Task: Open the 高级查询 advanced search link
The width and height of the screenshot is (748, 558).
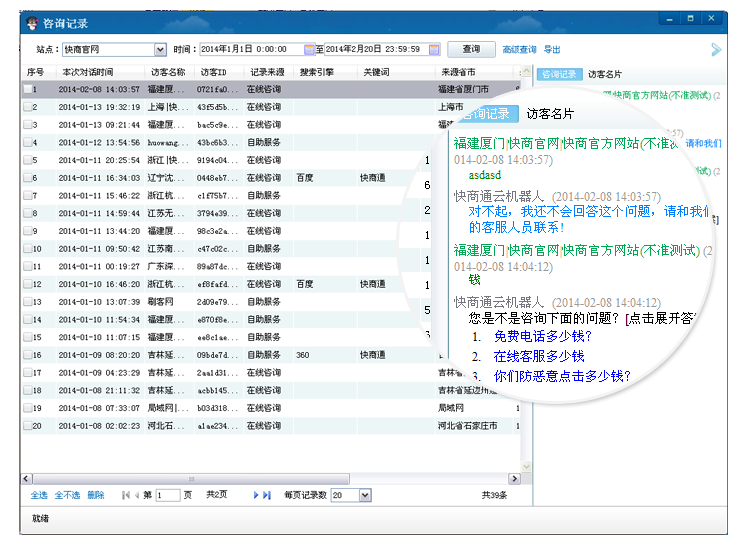Action: pyautogui.click(x=519, y=49)
